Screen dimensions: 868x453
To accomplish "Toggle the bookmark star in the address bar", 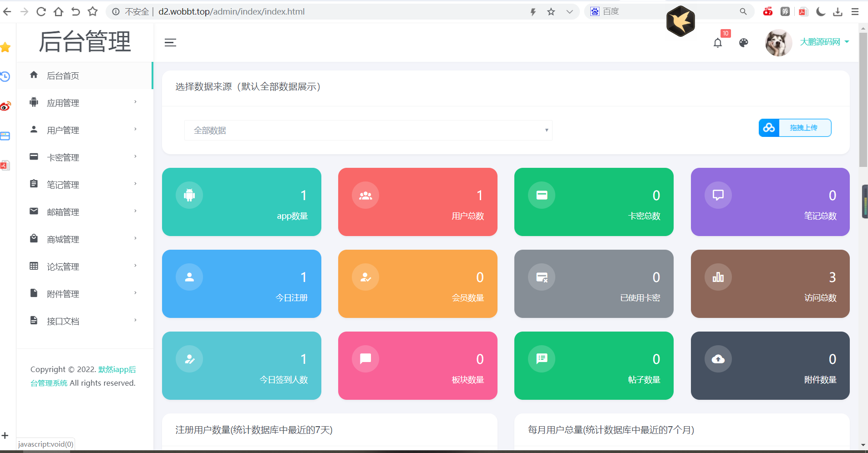I will [x=550, y=11].
